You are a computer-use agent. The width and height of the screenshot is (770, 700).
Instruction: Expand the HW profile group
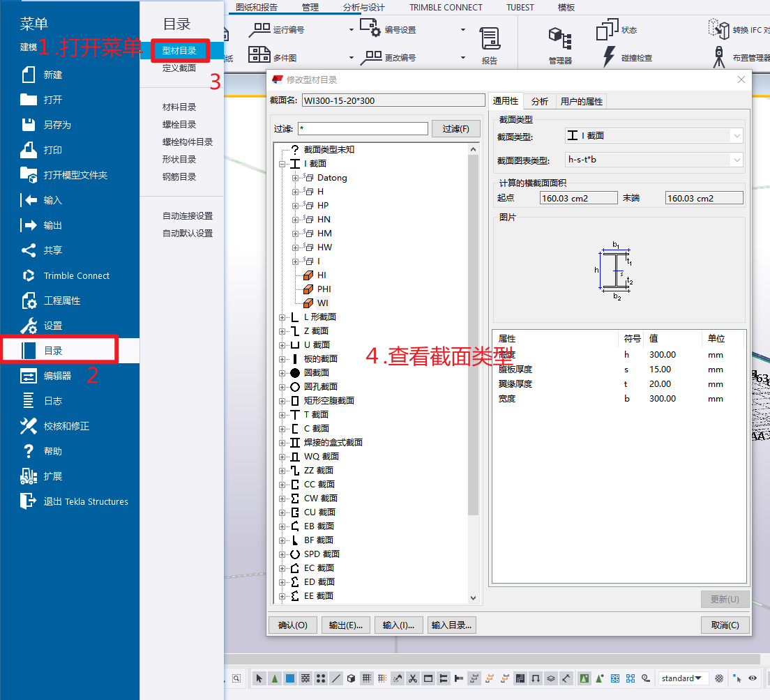(x=295, y=248)
